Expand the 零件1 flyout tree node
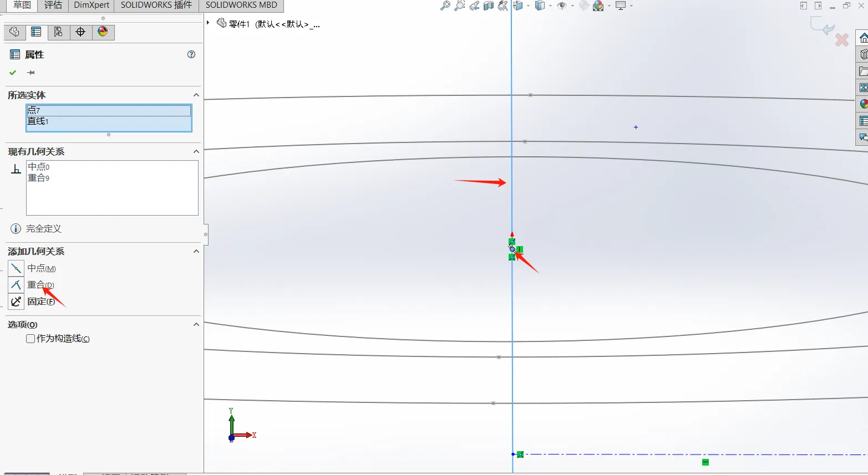Viewport: 868px width, 475px height. tap(208, 23)
